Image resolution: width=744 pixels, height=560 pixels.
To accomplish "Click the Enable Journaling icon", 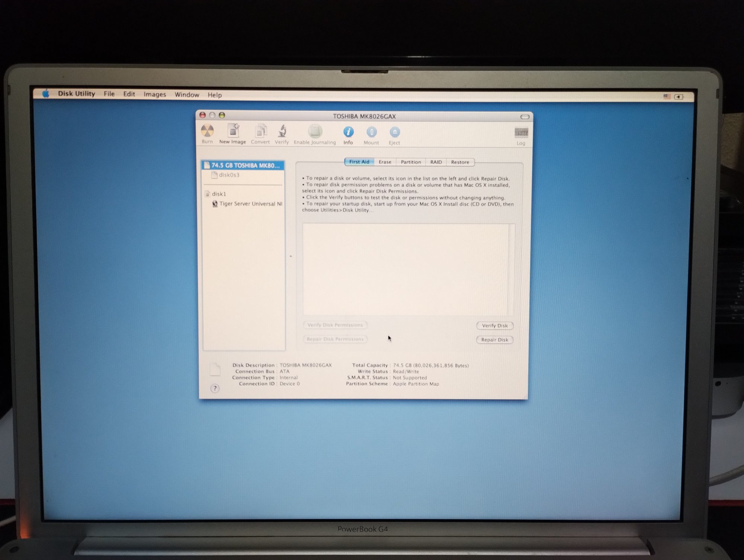I will pos(315,132).
